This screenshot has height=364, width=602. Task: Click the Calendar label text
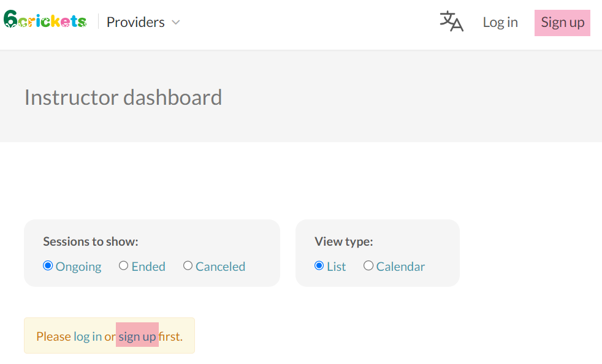400,267
